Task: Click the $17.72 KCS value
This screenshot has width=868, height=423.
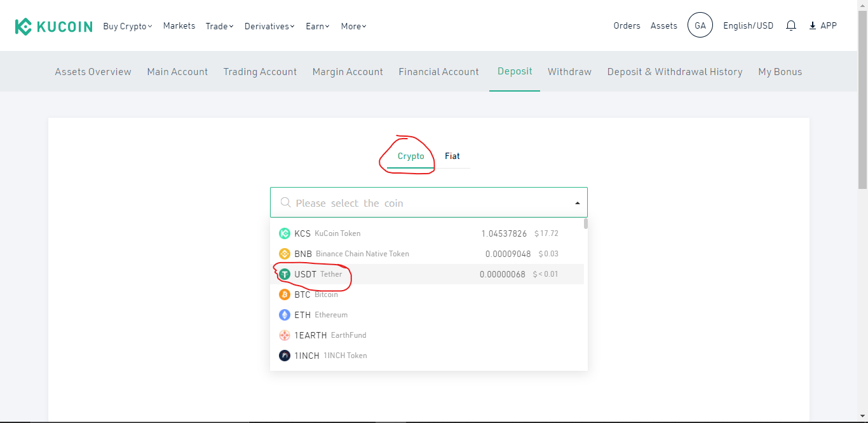Action: click(x=546, y=233)
